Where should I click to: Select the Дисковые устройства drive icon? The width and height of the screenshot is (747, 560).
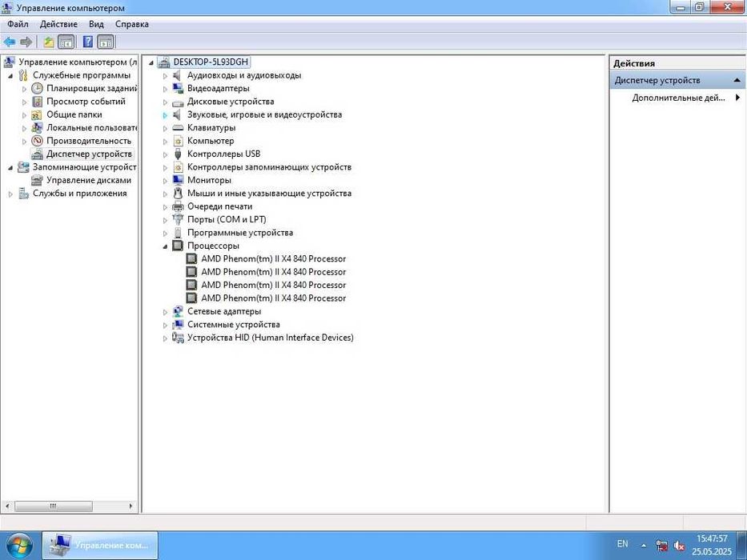point(177,102)
